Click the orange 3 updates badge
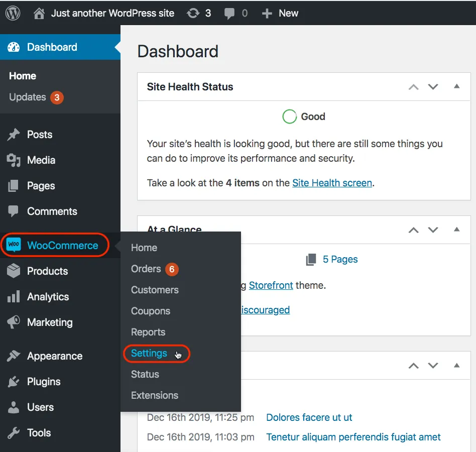 (57, 97)
